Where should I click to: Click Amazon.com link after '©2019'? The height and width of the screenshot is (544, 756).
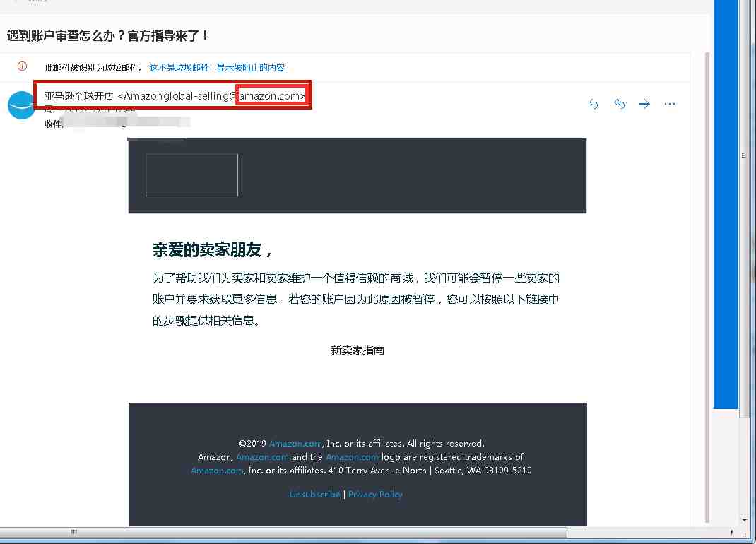(295, 443)
